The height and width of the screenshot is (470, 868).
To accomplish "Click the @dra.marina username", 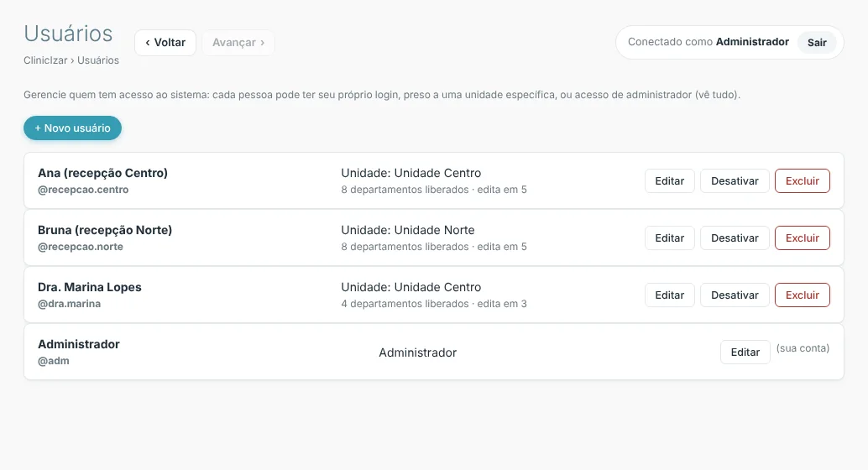I will pyautogui.click(x=69, y=303).
